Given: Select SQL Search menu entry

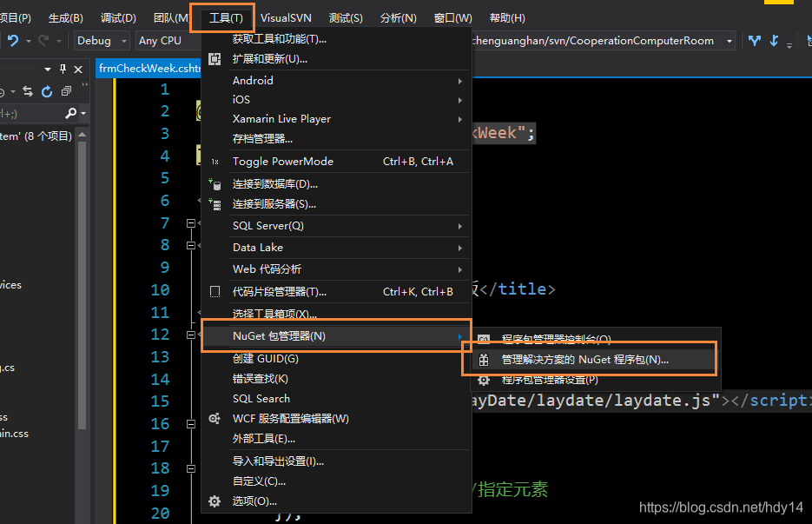Looking at the screenshot, I should pyautogui.click(x=334, y=399).
